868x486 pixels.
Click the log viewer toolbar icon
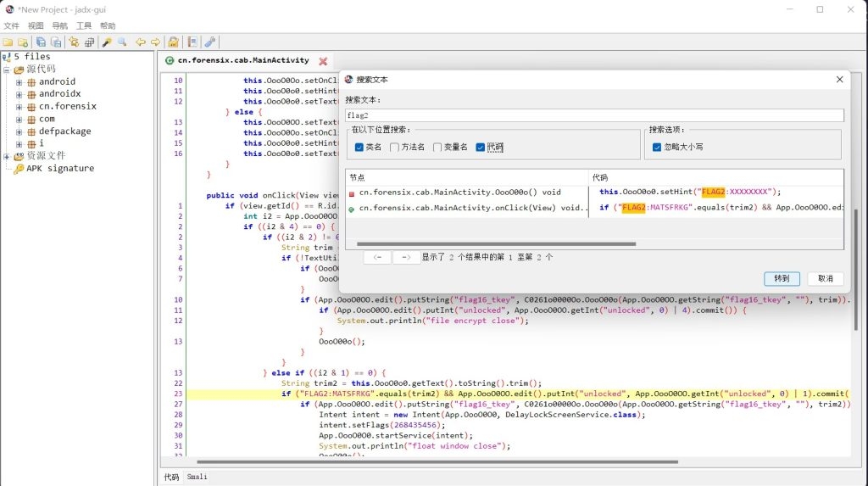[x=192, y=42]
